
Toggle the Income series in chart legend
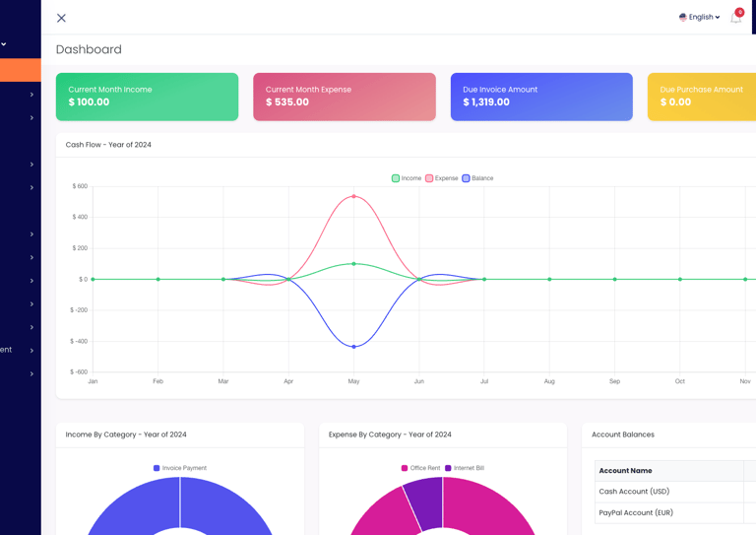[x=407, y=178]
